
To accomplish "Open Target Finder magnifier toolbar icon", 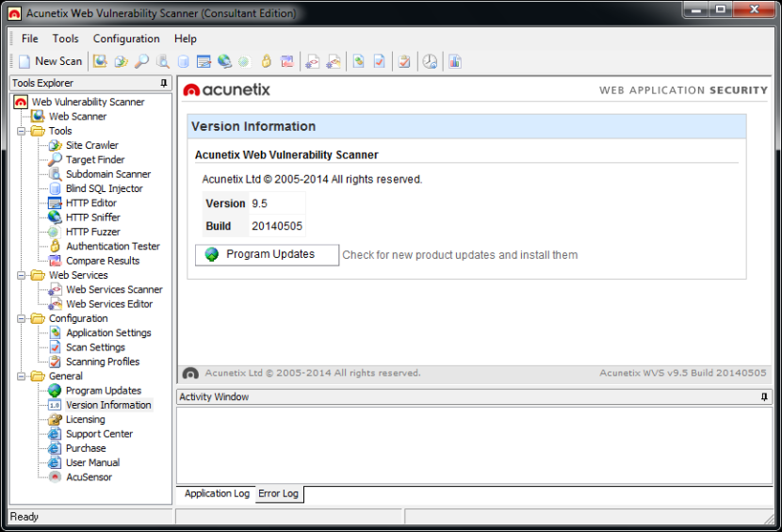I will pos(141,61).
